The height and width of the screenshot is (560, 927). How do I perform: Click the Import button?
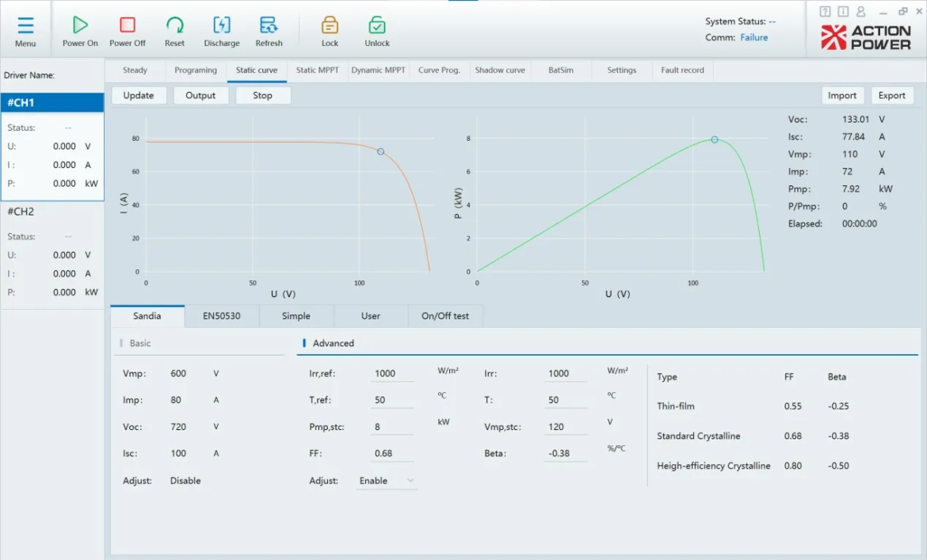842,95
